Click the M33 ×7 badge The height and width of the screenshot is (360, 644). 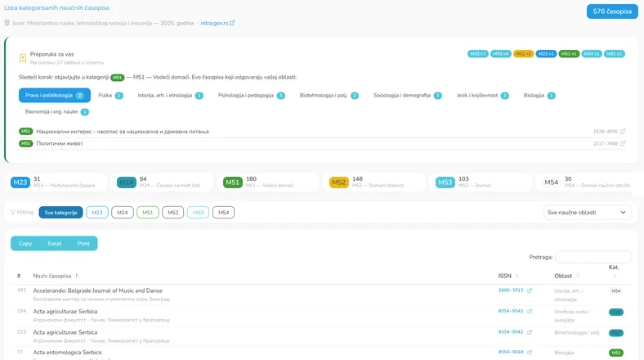coord(477,54)
